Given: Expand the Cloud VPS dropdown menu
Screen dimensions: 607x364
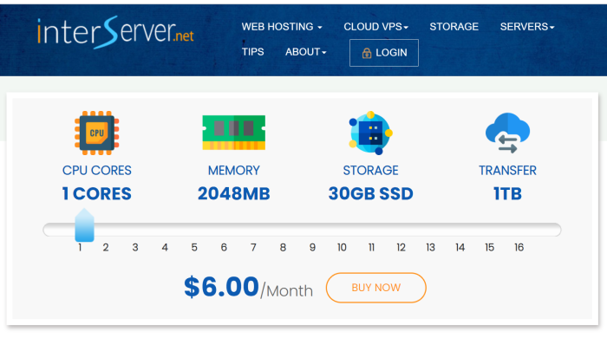Looking at the screenshot, I should pos(375,27).
